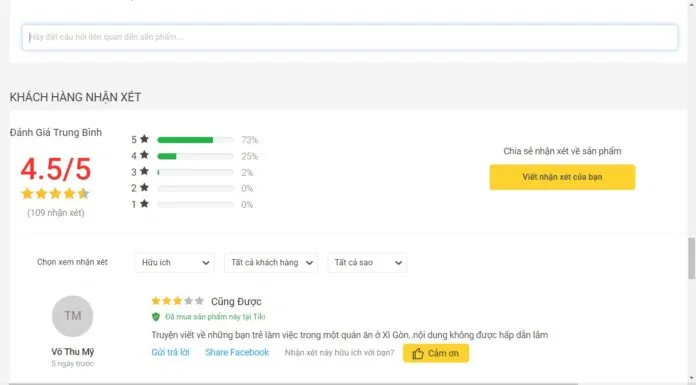The image size is (696, 385).
Task: Click the green verified purchase shield icon
Action: point(156,317)
